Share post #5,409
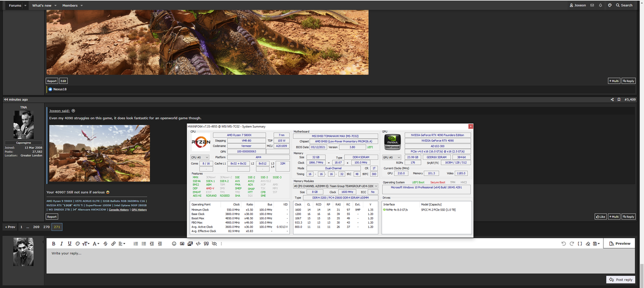The image size is (644, 288). click(612, 100)
